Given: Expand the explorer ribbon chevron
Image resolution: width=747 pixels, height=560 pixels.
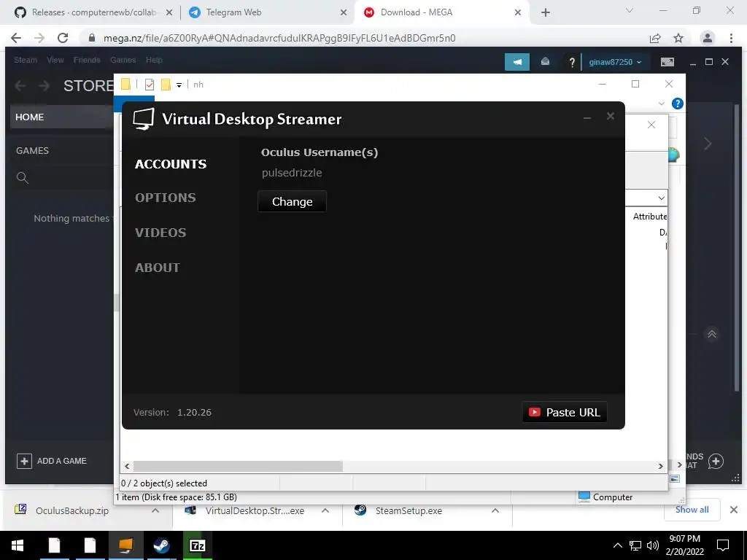Looking at the screenshot, I should coord(661,104).
